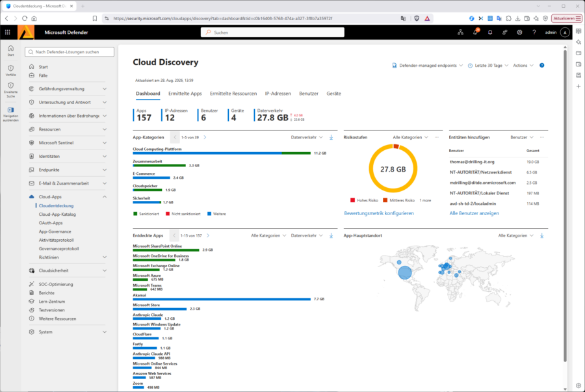
Task: Switch to Geräte tab
Action: (x=333, y=94)
